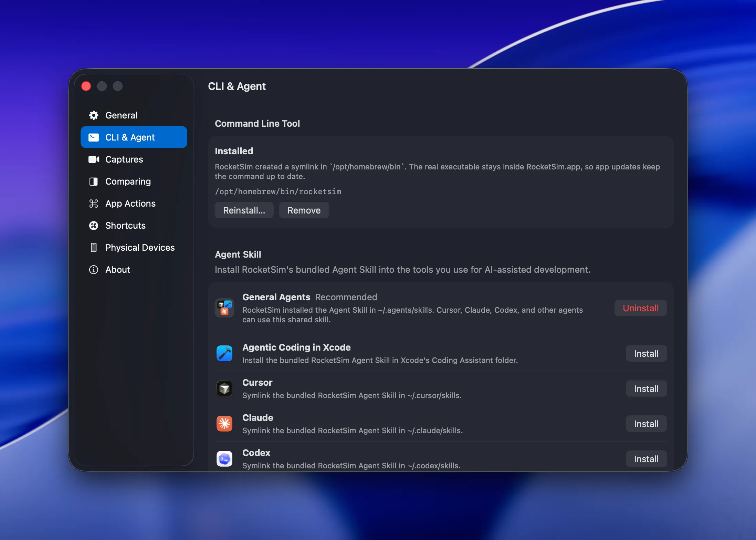Click the Physical Devices phone icon

point(94,248)
